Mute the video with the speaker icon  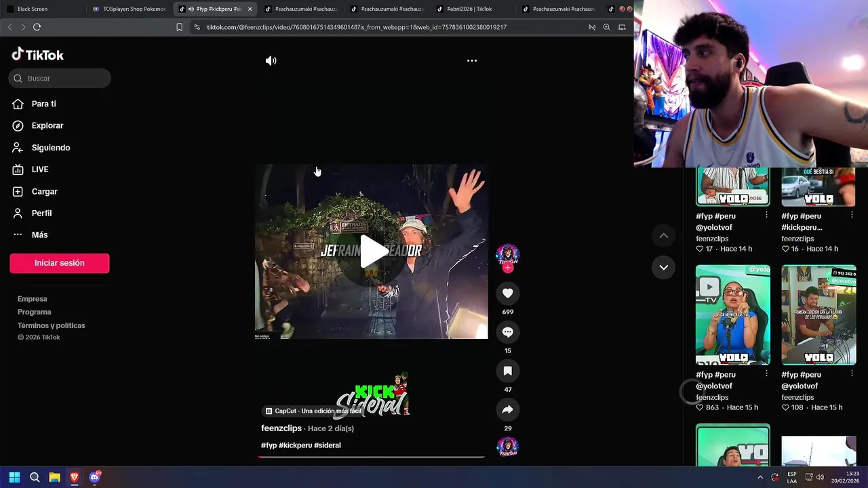271,60
